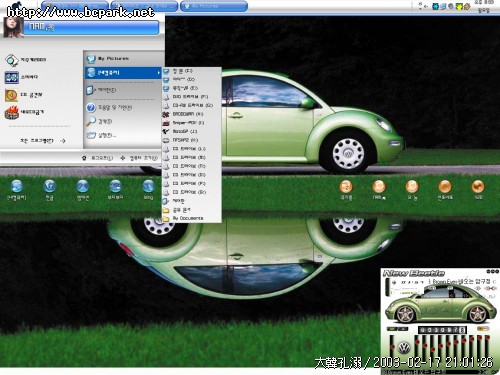Click the VW logo on Beetle player
Screen dimensions: 500x375
(x=404, y=348)
